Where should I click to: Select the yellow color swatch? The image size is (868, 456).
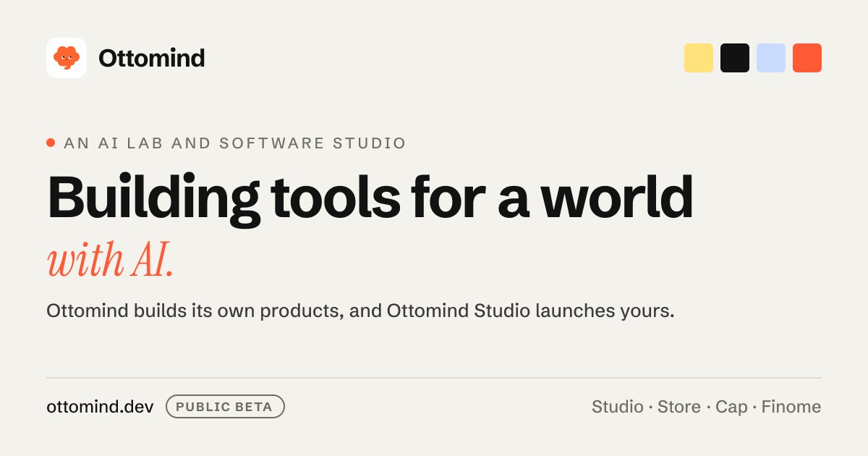click(x=699, y=58)
